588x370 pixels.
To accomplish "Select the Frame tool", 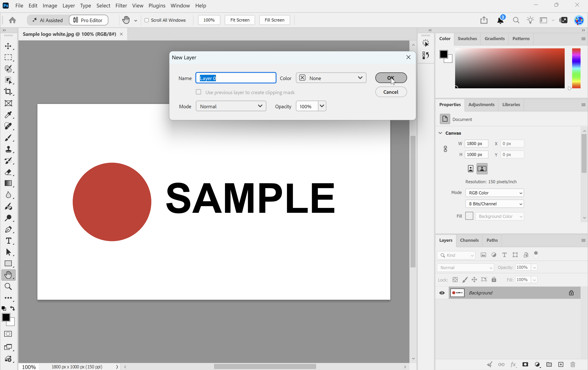I will [x=8, y=103].
